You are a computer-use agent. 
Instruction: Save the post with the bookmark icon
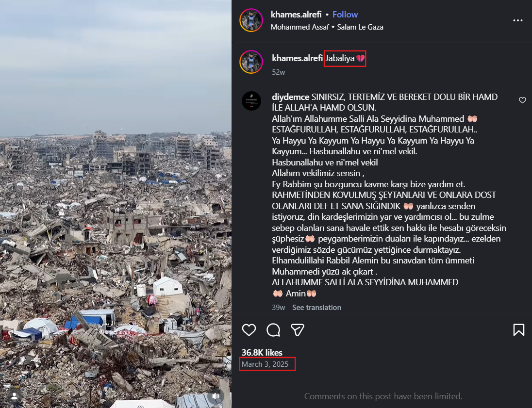(x=518, y=330)
